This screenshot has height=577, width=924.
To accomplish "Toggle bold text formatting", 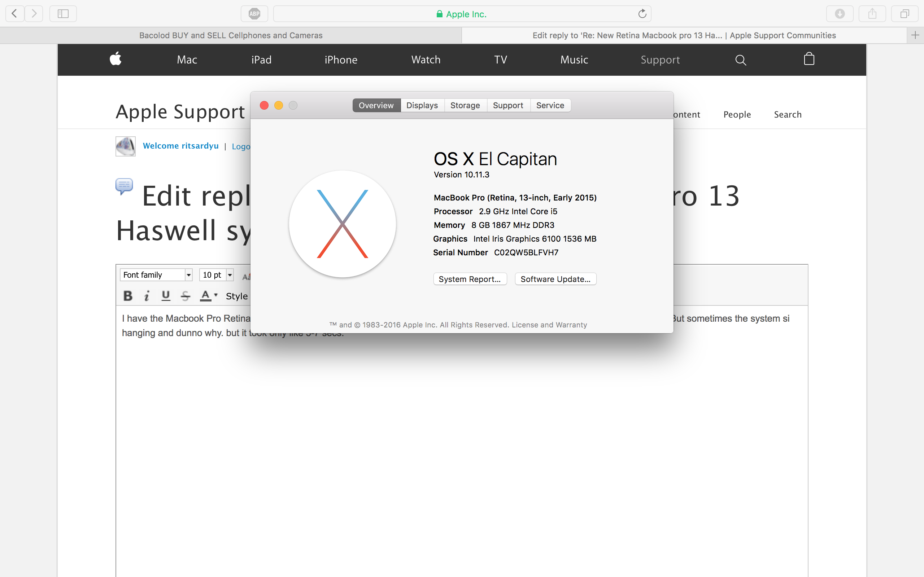I will click(128, 296).
